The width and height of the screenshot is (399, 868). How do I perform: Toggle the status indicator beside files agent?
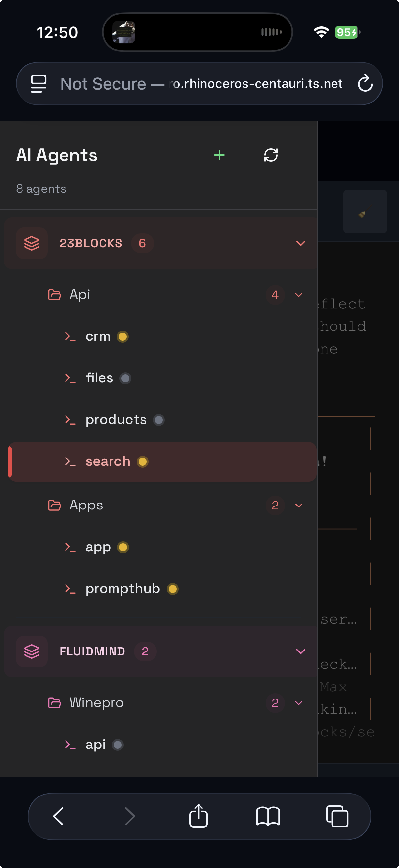pos(125,378)
